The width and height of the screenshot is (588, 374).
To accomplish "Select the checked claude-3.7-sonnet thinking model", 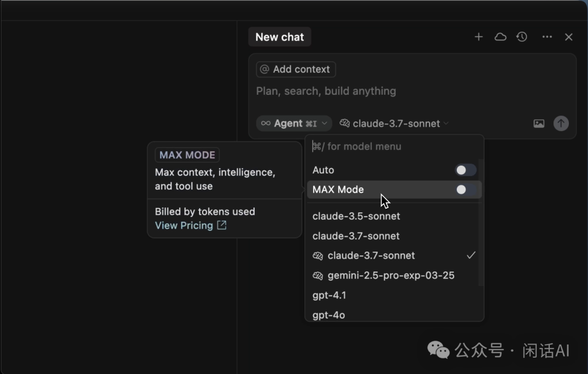I will [x=371, y=255].
